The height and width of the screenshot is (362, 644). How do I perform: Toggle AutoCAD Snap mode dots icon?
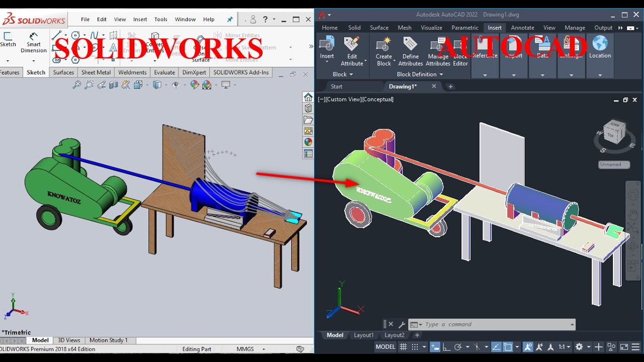[415, 347]
